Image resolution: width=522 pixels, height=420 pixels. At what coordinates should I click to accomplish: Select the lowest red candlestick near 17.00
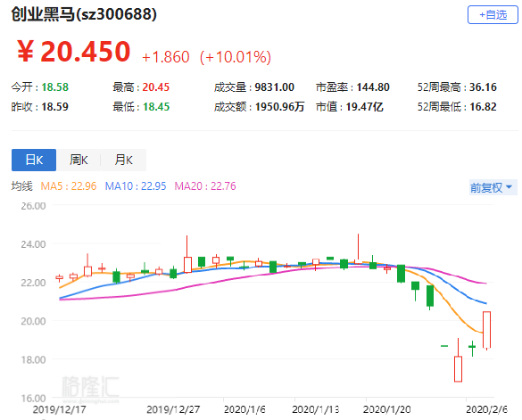(458, 369)
